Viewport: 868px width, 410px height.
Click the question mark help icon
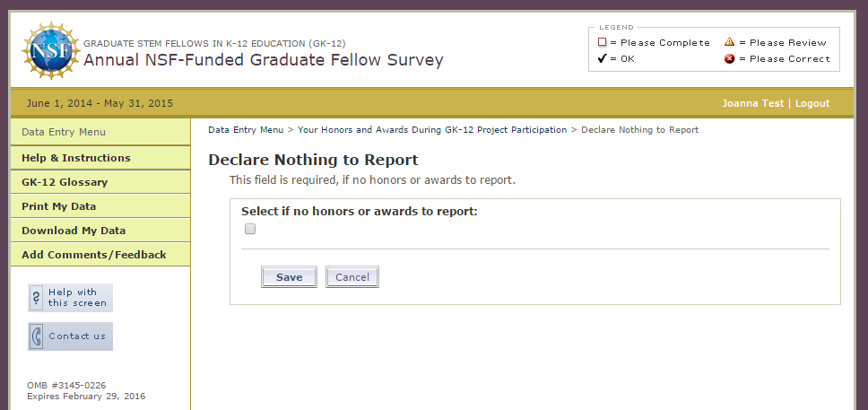(x=36, y=298)
